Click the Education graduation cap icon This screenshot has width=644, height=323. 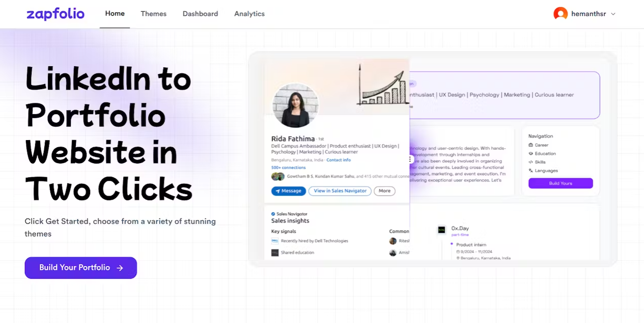[531, 154]
